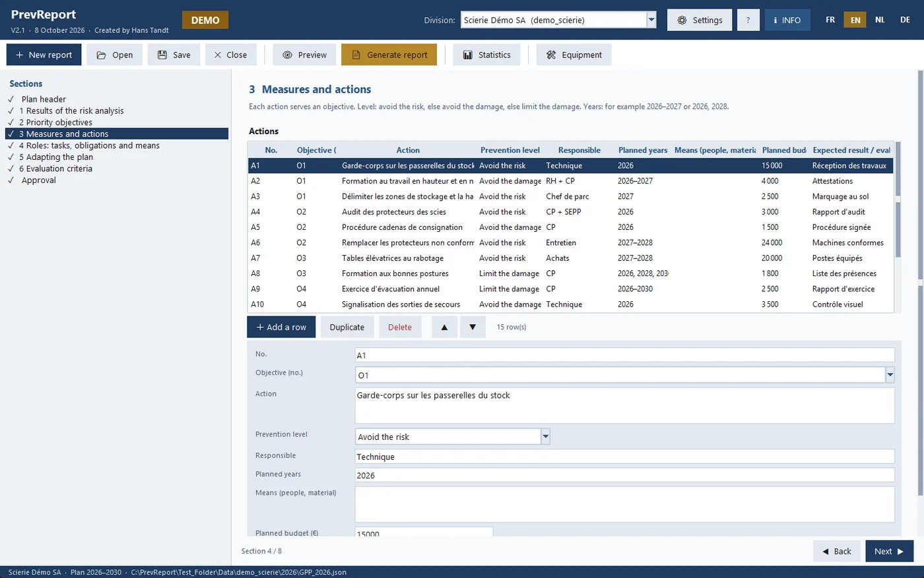Select row A9 Exercice d'évacuation annuel

click(571, 289)
